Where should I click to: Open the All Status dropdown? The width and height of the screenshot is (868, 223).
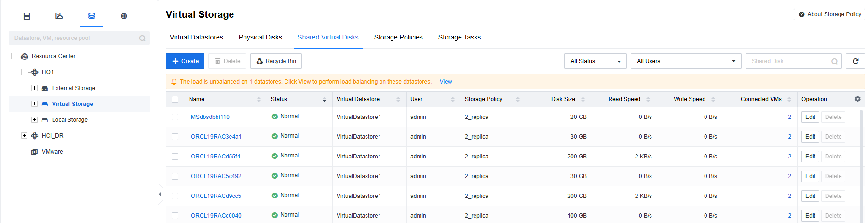(x=596, y=61)
